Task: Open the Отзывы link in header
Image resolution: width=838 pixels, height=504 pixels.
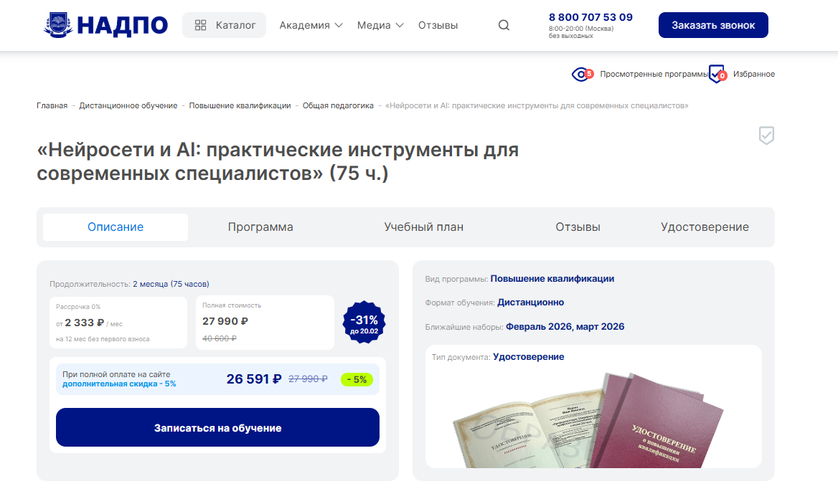Action: pyautogui.click(x=438, y=25)
